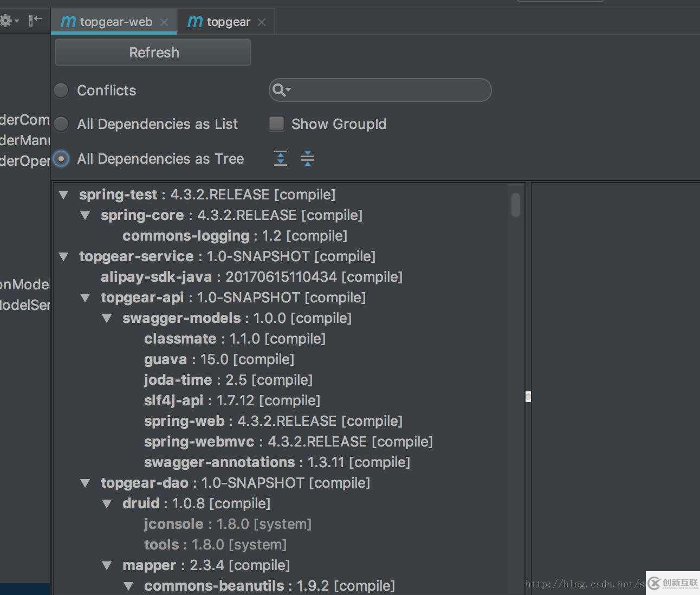Click the dependency tree scrollbar thumb
Image resolution: width=700 pixels, height=595 pixels.
(516, 204)
